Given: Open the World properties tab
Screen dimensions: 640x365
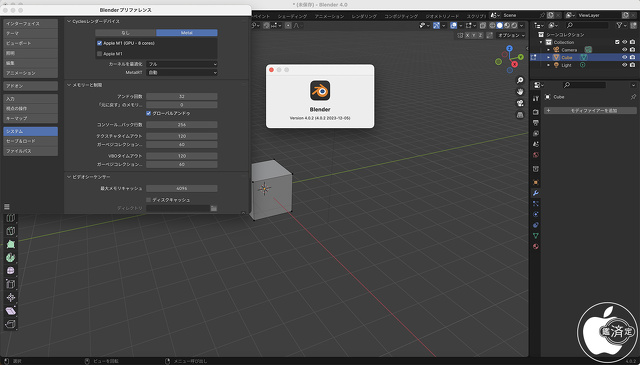Looking at the screenshot, I should (536, 155).
